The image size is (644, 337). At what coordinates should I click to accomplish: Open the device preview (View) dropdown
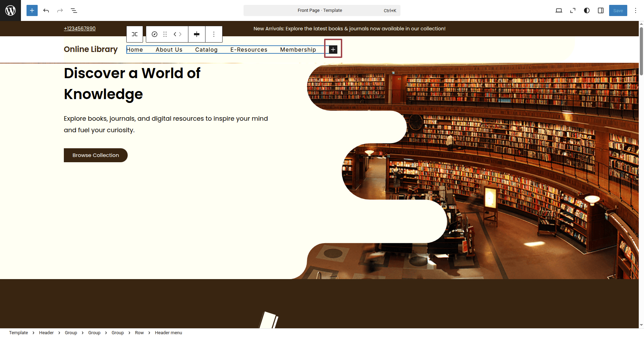(x=559, y=10)
